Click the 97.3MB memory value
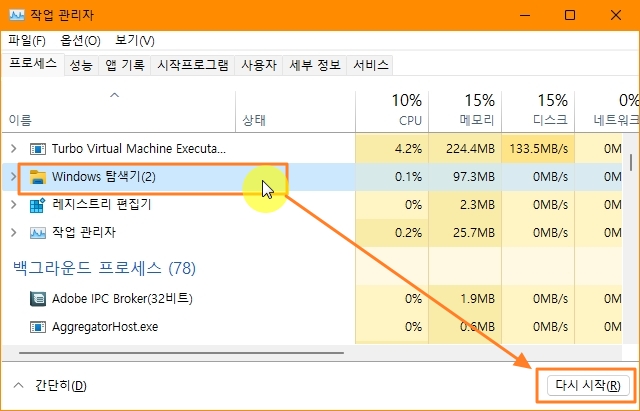The height and width of the screenshot is (411, 640). tap(473, 177)
